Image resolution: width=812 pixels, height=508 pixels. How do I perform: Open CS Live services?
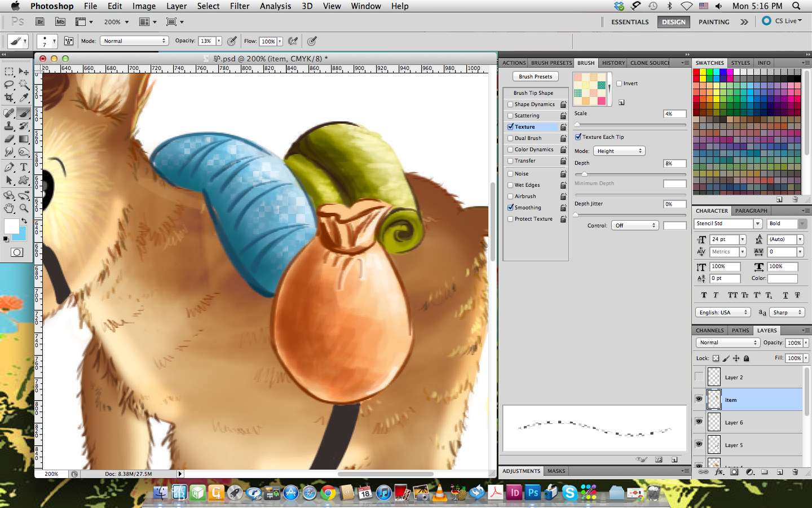(782, 21)
